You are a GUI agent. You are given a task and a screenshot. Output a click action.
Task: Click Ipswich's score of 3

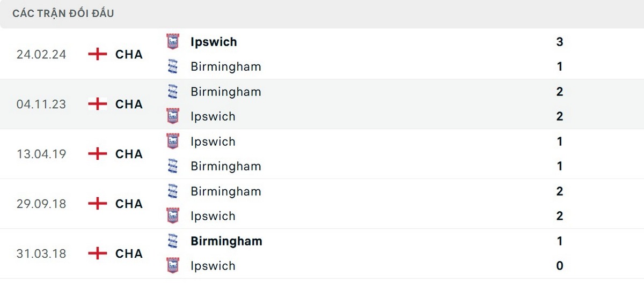[559, 42]
